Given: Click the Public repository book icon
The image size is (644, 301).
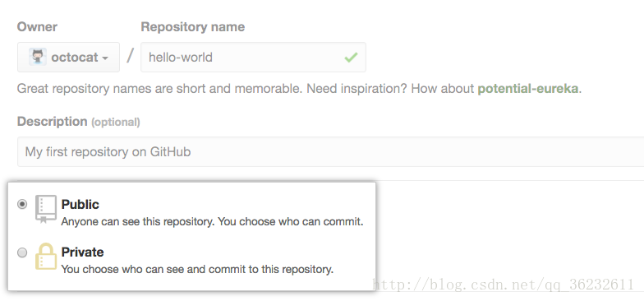Looking at the screenshot, I should coord(46,209).
